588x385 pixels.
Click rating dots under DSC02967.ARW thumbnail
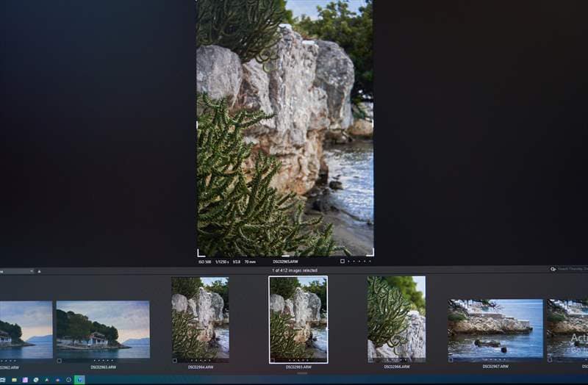pyautogui.click(x=495, y=360)
